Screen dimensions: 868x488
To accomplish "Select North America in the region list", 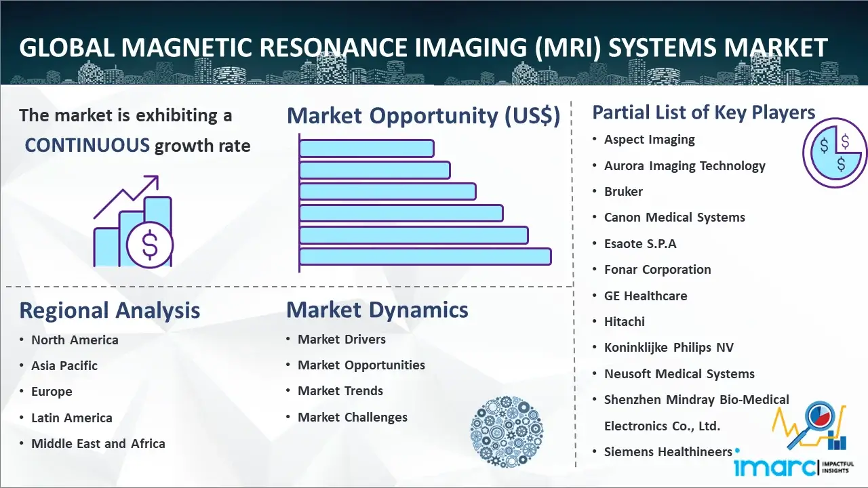I will click(75, 340).
